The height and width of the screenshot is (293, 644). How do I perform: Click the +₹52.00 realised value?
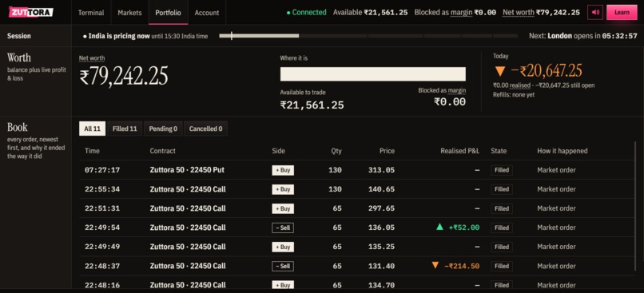(464, 228)
